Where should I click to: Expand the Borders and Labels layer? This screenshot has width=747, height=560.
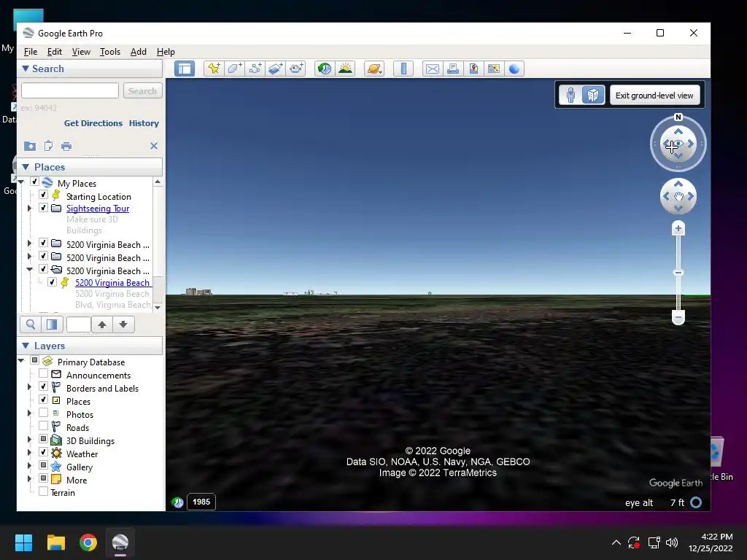[29, 386]
